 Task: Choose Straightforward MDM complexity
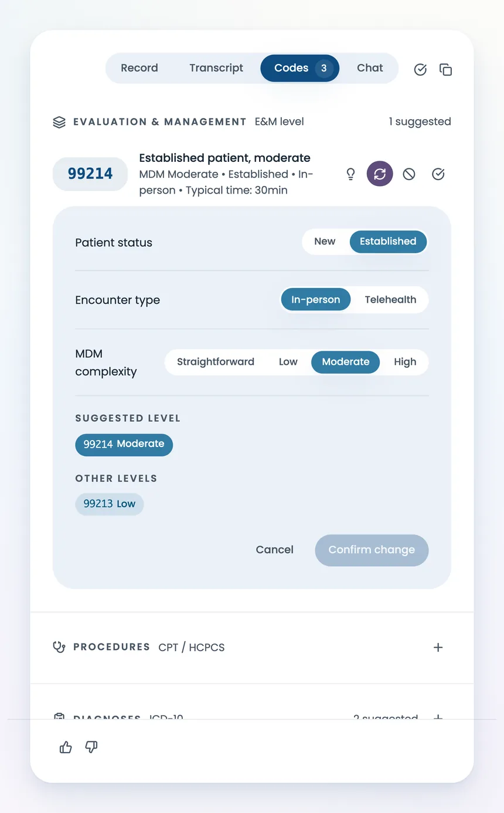click(x=216, y=362)
